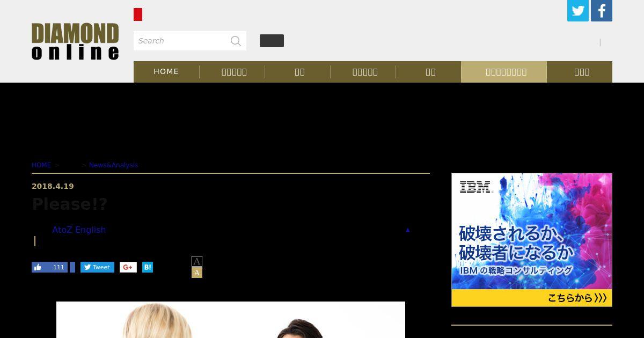Image resolution: width=644 pixels, height=338 pixels.
Task: Click the dark button right of the search box
Action: click(x=272, y=41)
